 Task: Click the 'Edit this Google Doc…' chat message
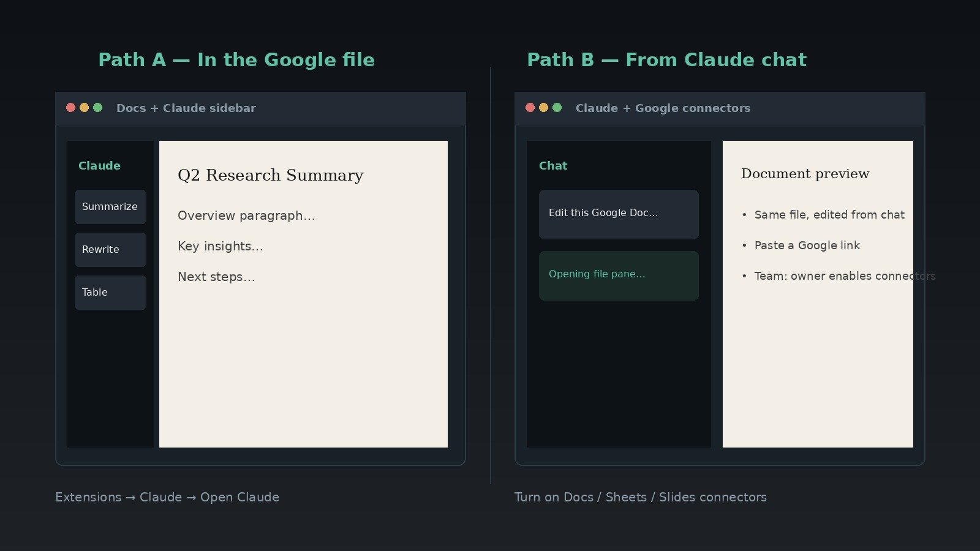[619, 214]
